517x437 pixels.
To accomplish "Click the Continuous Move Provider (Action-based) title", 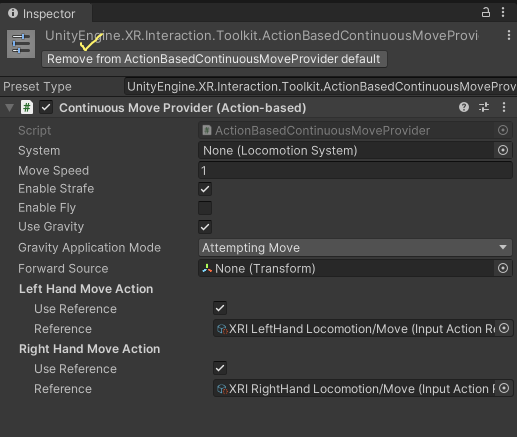I will pyautogui.click(x=183, y=108).
